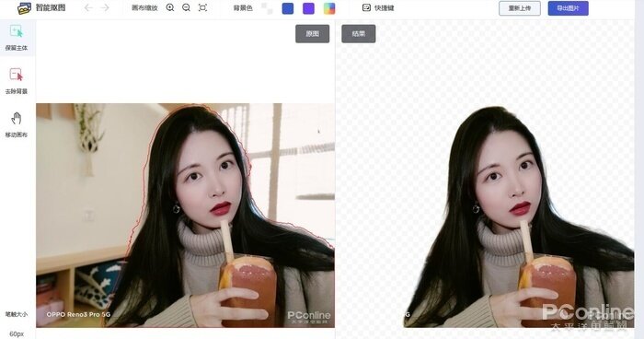Set the background color to blue
This screenshot has width=644, height=339.
[x=288, y=8]
